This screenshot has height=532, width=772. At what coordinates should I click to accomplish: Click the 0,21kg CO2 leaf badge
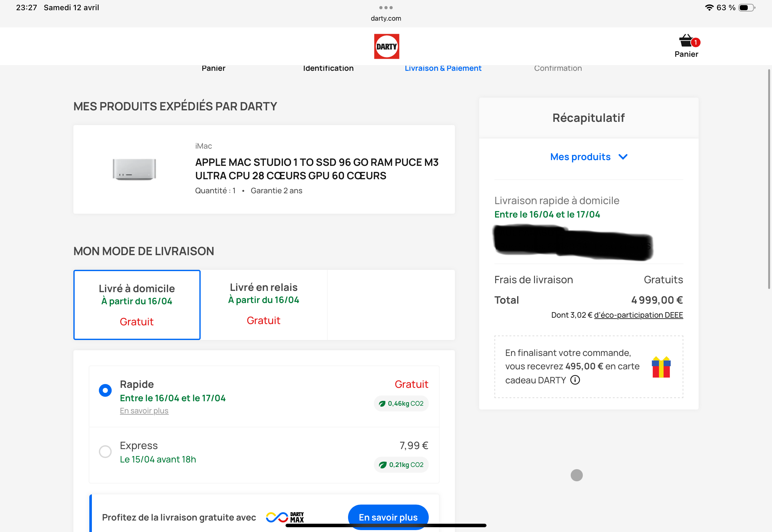tap(401, 465)
